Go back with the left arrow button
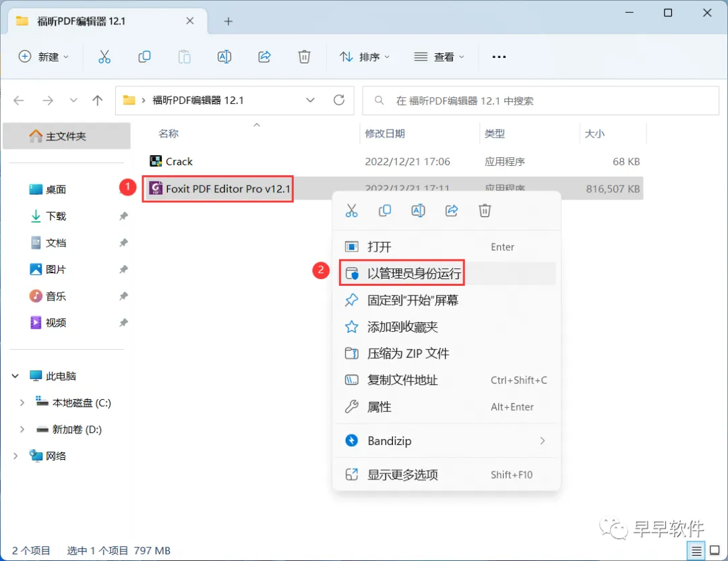 click(19, 100)
